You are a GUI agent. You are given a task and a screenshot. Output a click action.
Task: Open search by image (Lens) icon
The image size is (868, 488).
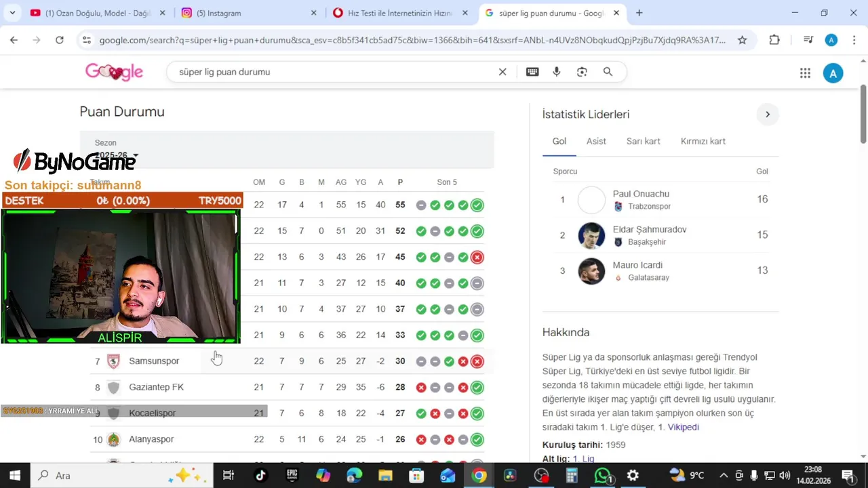(x=582, y=72)
